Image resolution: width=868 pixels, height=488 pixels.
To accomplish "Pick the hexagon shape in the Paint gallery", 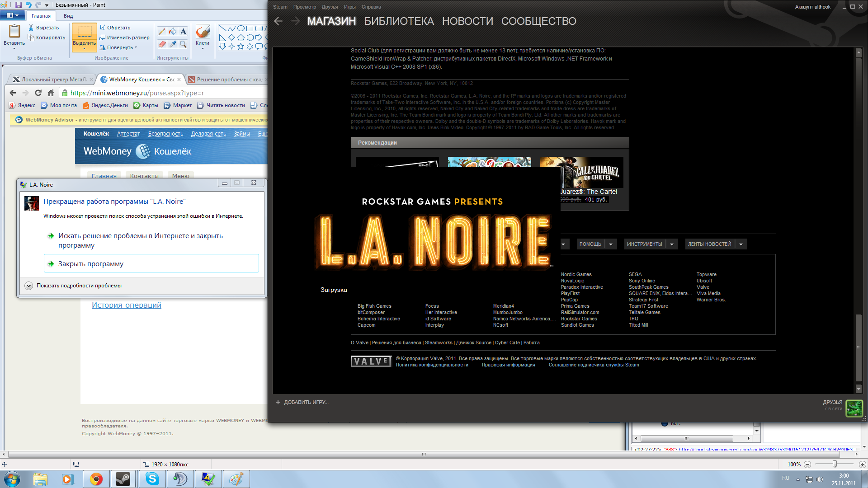I will tap(250, 38).
